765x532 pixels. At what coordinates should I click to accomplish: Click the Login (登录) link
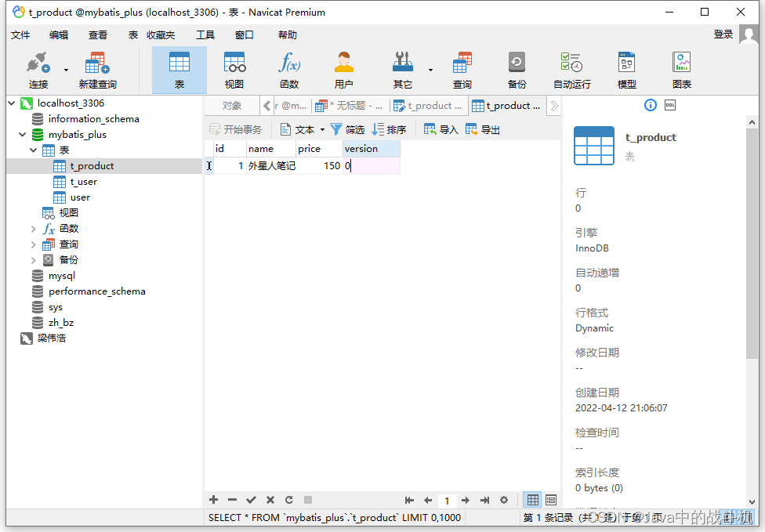(723, 34)
